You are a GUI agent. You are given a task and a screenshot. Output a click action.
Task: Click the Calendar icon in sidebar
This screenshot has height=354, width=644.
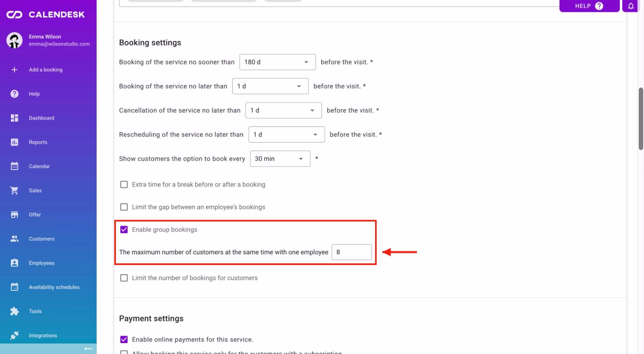coord(14,166)
